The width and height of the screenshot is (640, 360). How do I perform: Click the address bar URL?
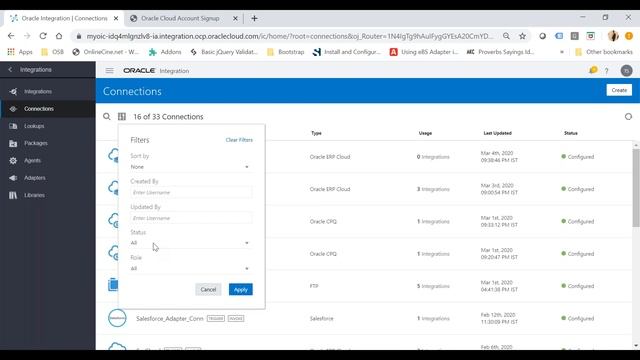tap(289, 36)
